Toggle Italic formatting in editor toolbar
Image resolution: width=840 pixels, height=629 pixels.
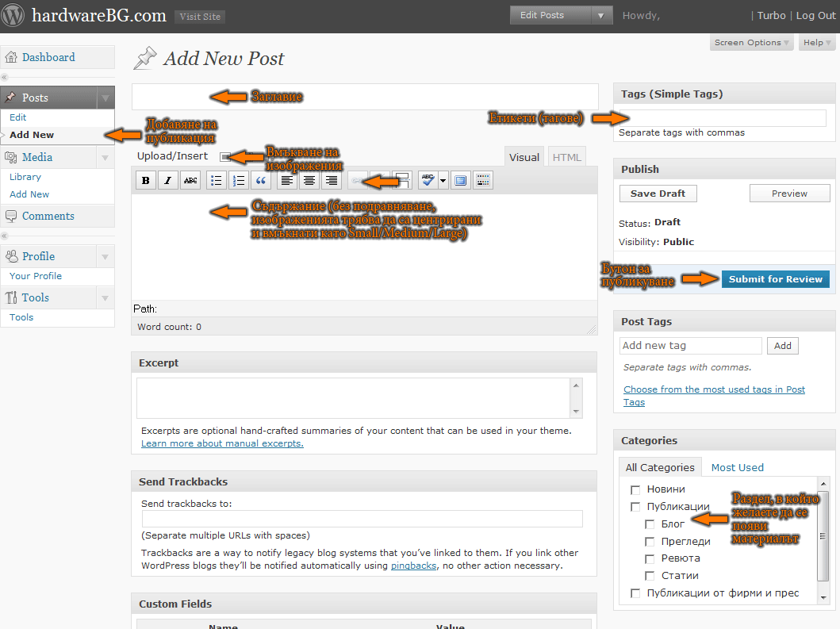[x=167, y=181]
